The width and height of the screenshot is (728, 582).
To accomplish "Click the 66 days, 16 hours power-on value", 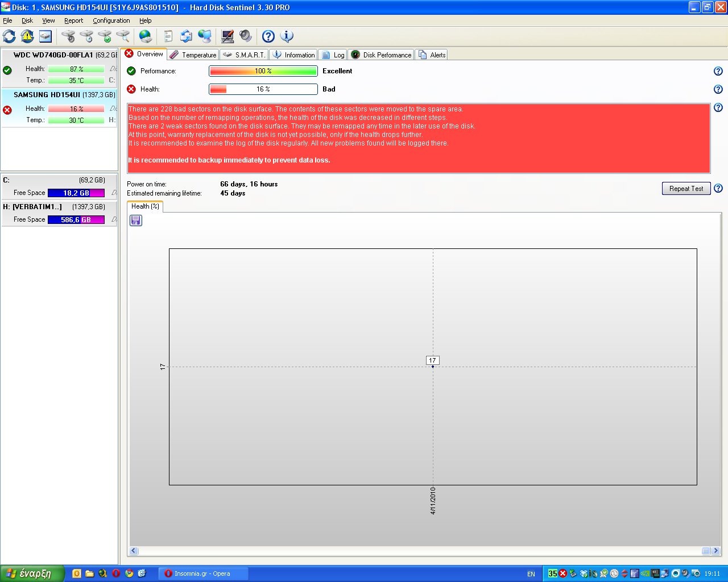I will (x=249, y=184).
